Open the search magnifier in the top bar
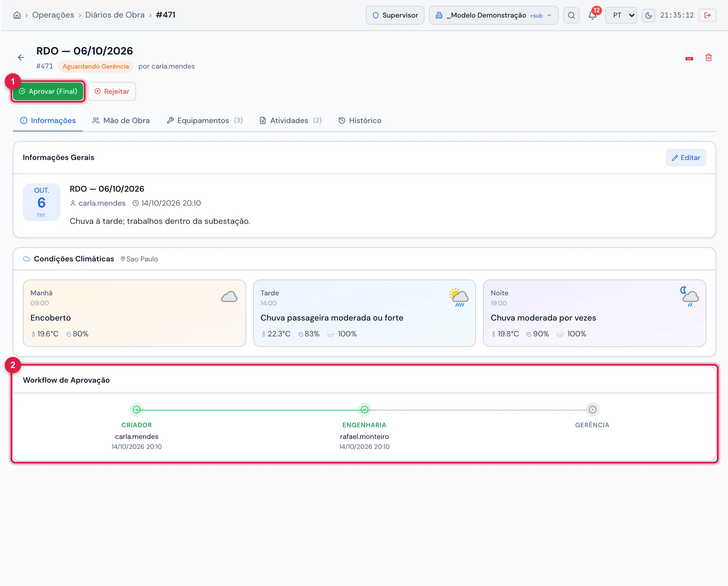The height and width of the screenshot is (586, 728). (x=571, y=15)
